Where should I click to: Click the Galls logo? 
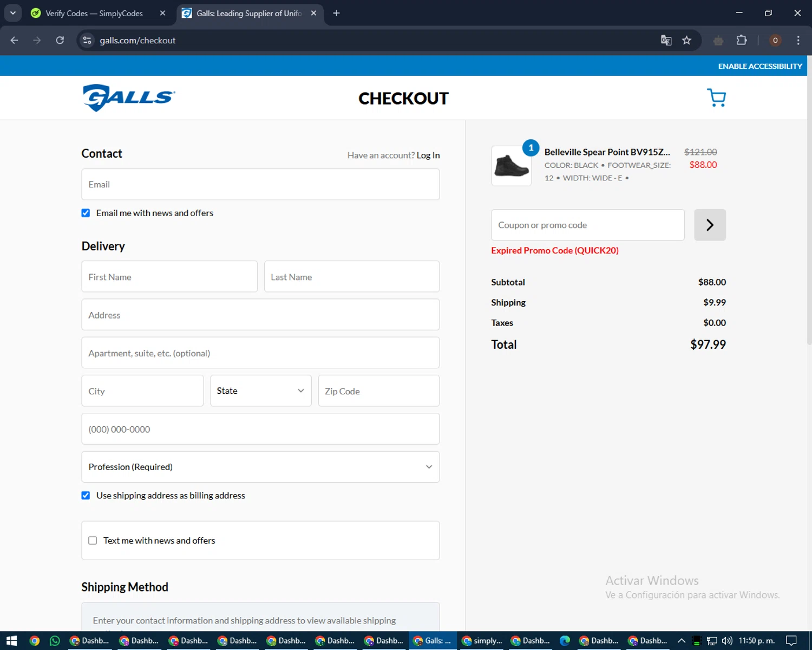click(x=129, y=98)
